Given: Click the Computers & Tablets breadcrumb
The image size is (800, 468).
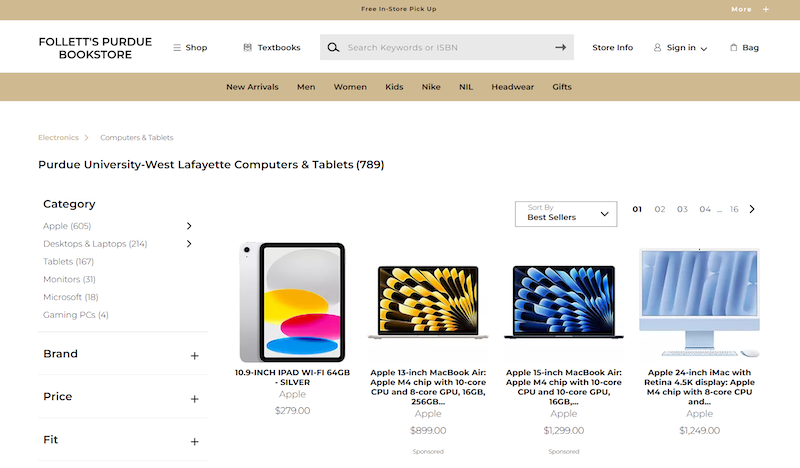Looking at the screenshot, I should (137, 138).
